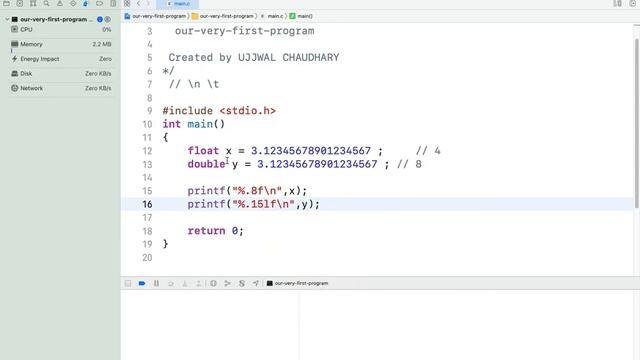Open the Test navigator diamond icon
This screenshot has width=640, height=360.
73,3
